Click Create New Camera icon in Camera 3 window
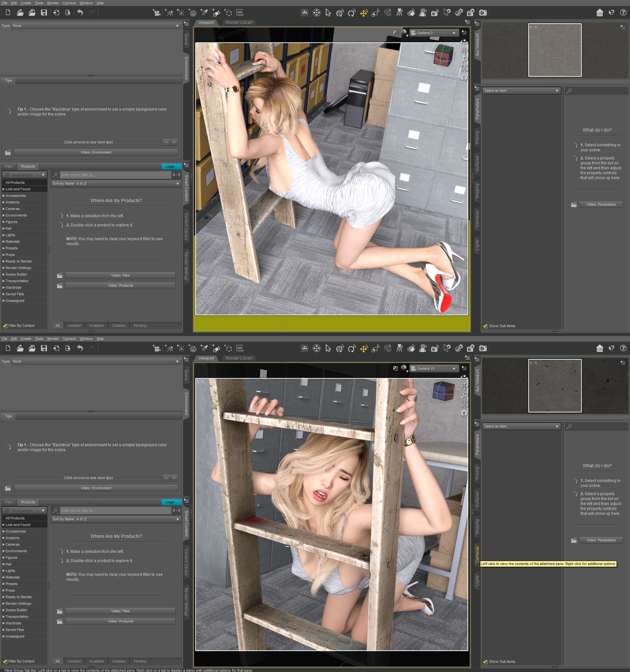630x672 pixels. pos(157,13)
